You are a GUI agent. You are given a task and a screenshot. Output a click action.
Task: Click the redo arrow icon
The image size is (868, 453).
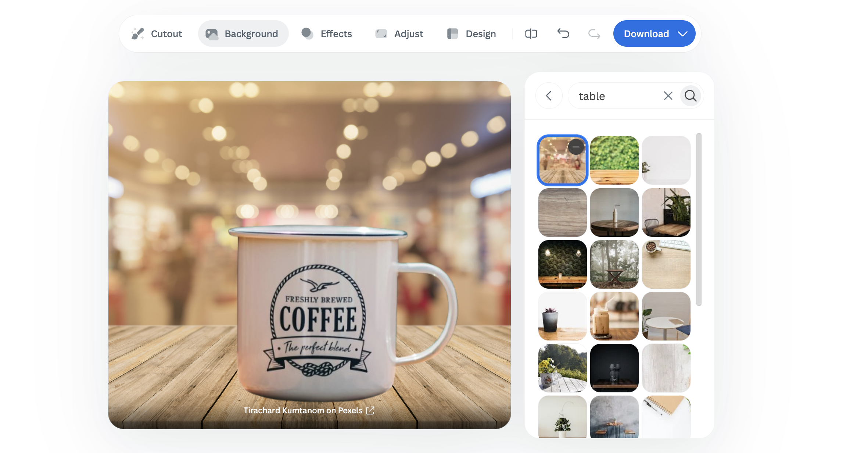(594, 34)
